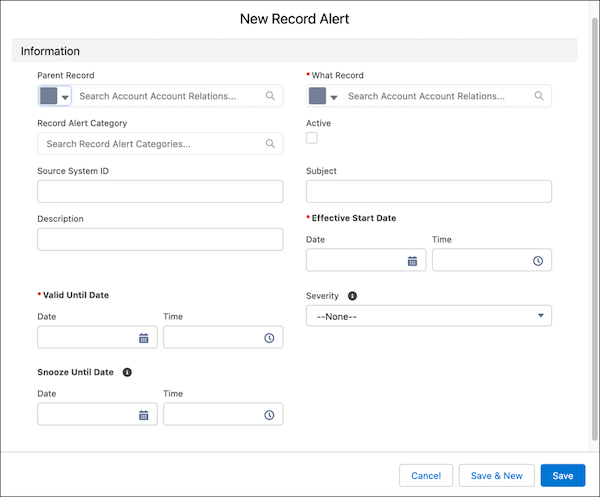Click the Severity info tooltip icon

pyautogui.click(x=353, y=297)
